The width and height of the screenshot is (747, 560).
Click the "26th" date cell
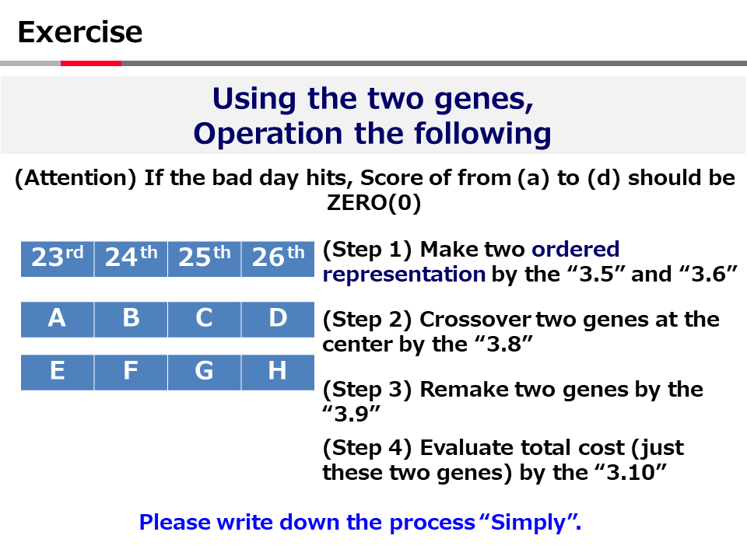tap(278, 258)
